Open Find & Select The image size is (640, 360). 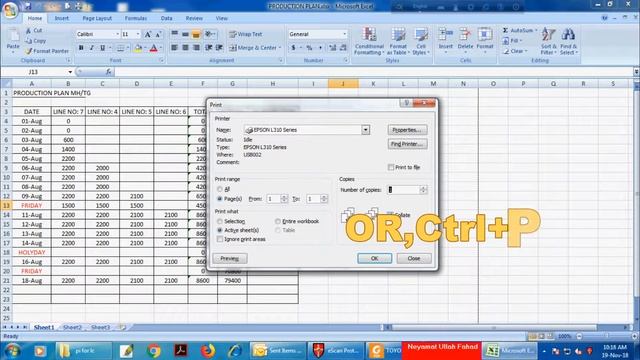568,41
